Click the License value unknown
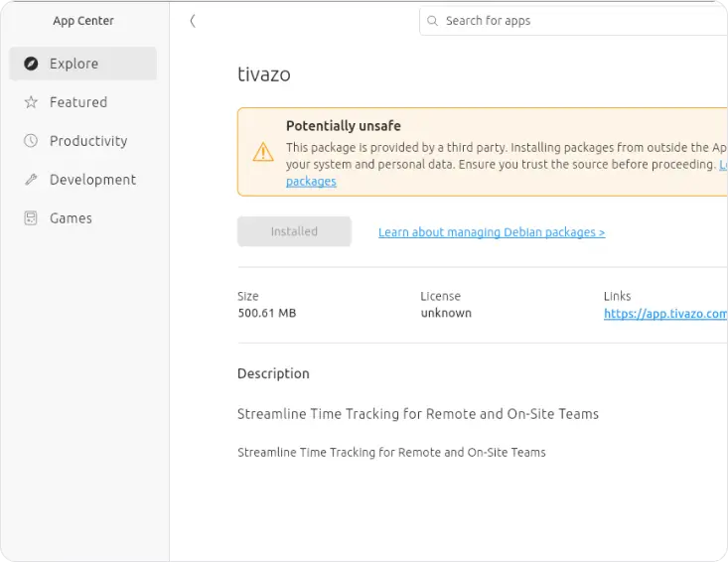 tap(446, 313)
